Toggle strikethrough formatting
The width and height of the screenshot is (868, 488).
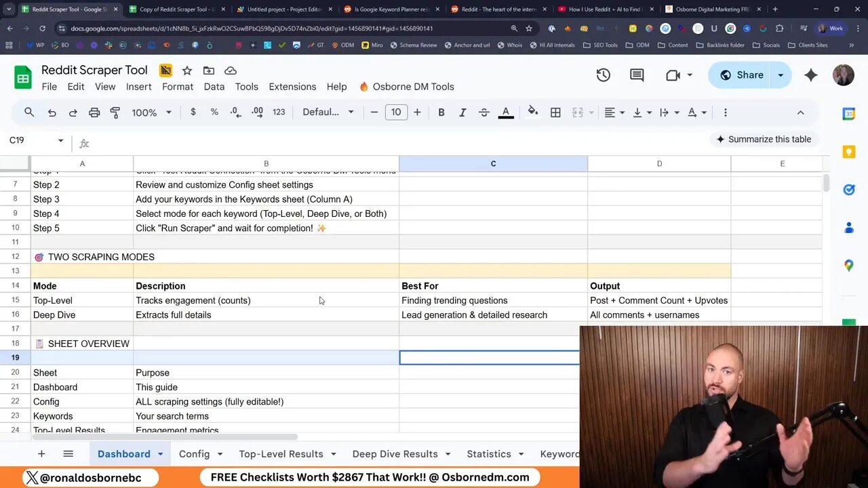click(484, 112)
